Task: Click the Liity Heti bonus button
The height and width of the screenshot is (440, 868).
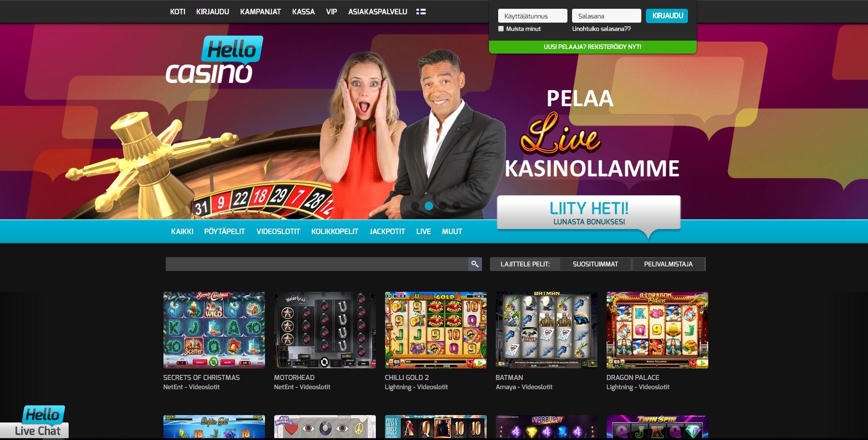Action: [589, 213]
